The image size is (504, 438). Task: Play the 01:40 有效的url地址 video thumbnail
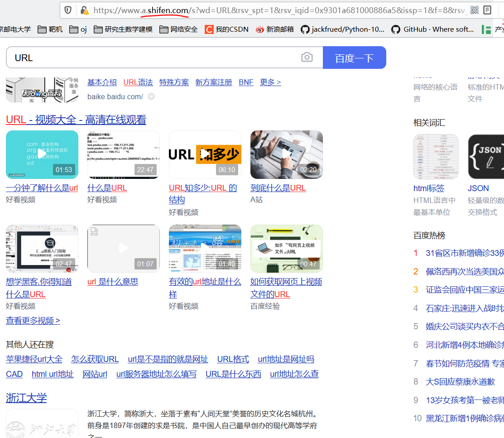pos(205,248)
